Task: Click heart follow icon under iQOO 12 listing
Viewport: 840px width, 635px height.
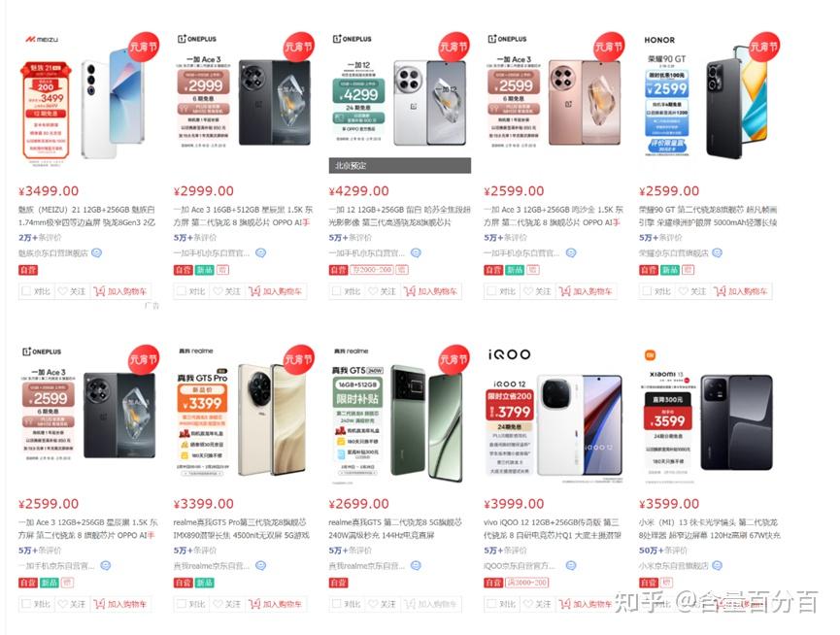Action: pos(527,604)
